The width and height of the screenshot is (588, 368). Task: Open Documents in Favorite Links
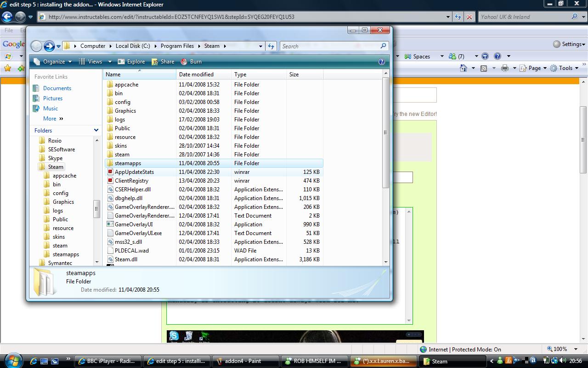(57, 88)
